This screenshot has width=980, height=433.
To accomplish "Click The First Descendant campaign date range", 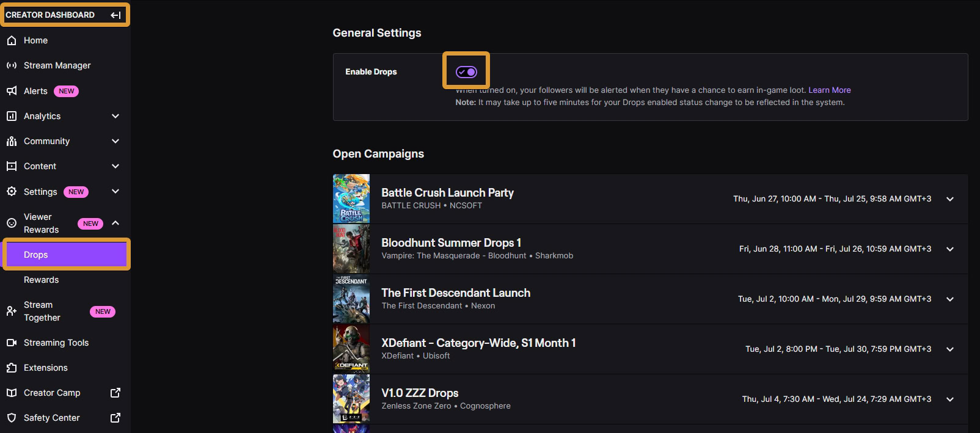I will click(835, 299).
